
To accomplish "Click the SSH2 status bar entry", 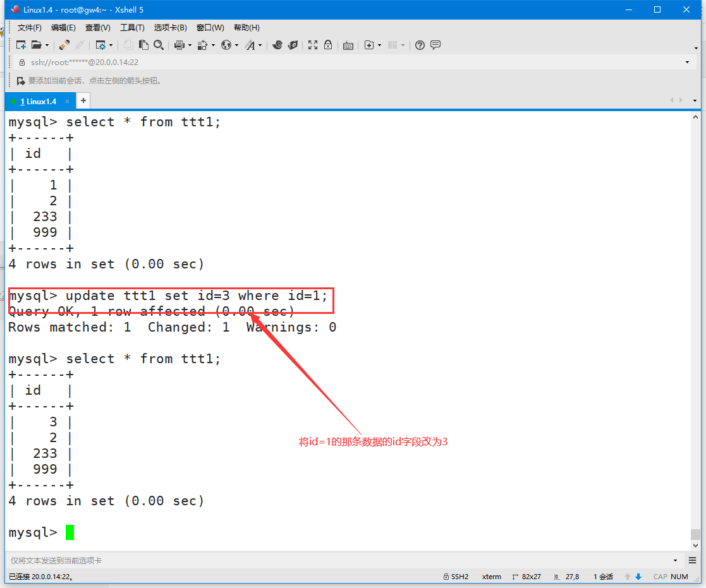I will pyautogui.click(x=456, y=577).
